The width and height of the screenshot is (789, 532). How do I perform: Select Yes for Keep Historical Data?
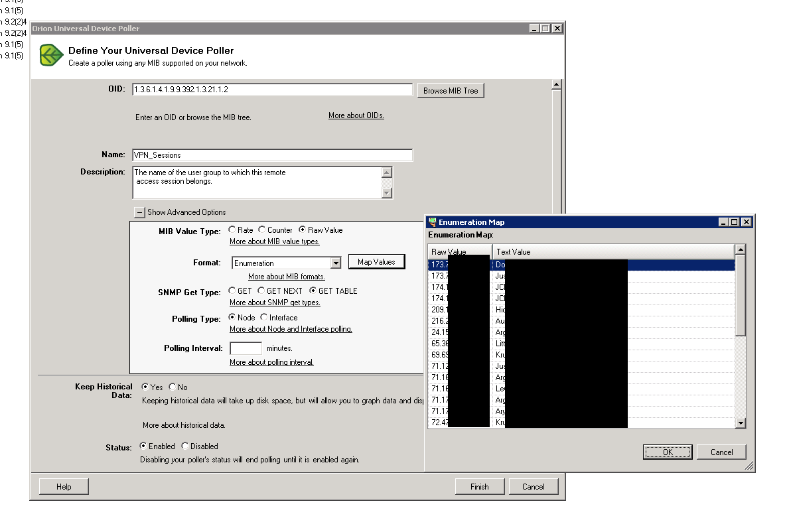(145, 387)
